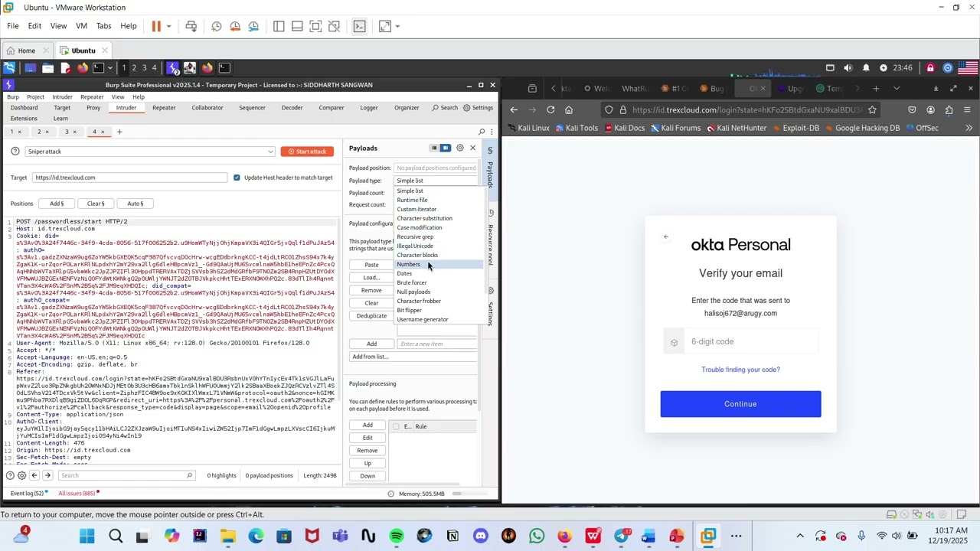Click Kali volume icon in panel
The height and width of the screenshot is (551, 980).
[x=848, y=68]
